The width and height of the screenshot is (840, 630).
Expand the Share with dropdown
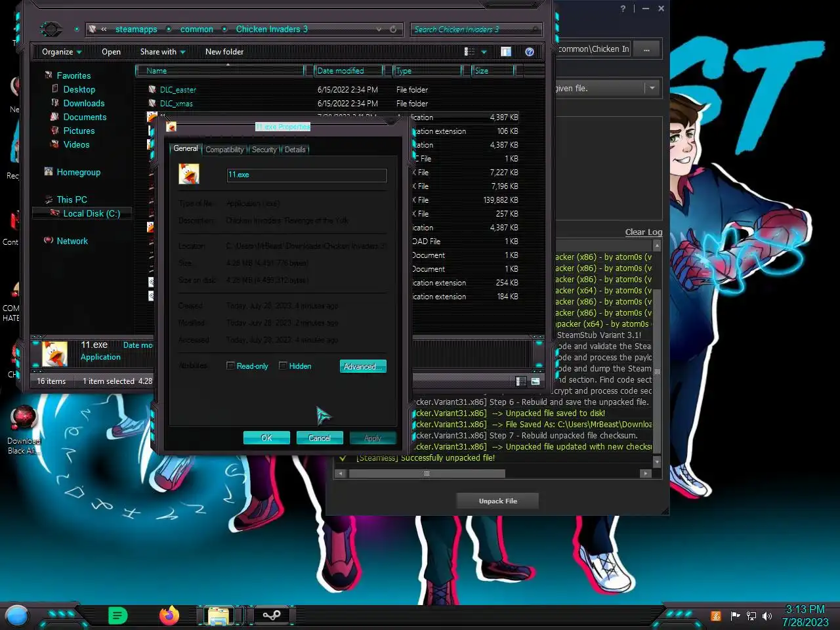point(163,52)
